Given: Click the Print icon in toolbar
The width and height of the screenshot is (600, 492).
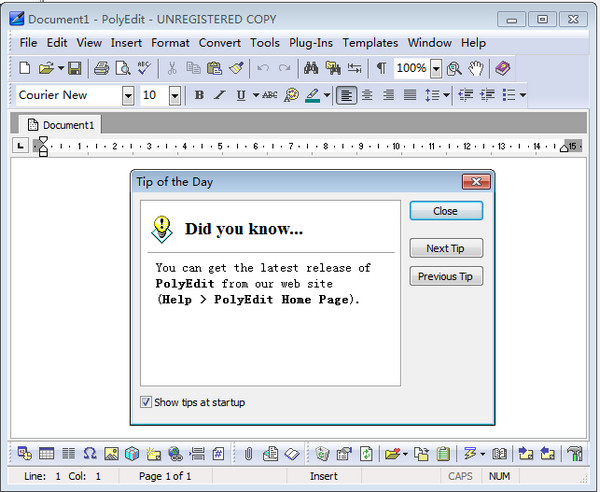Looking at the screenshot, I should pyautogui.click(x=101, y=68).
